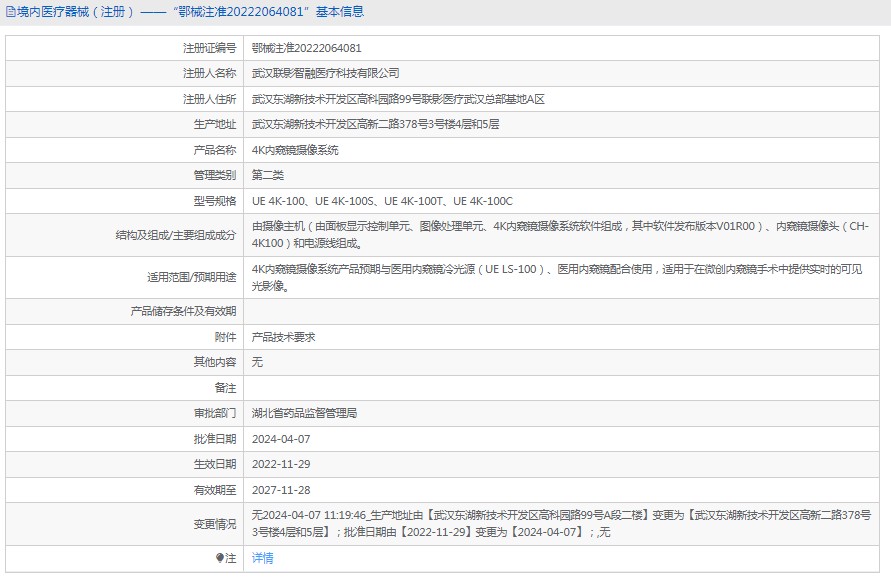891x578 pixels.
Task: Select the 生效日期 row label
Action: (215, 464)
